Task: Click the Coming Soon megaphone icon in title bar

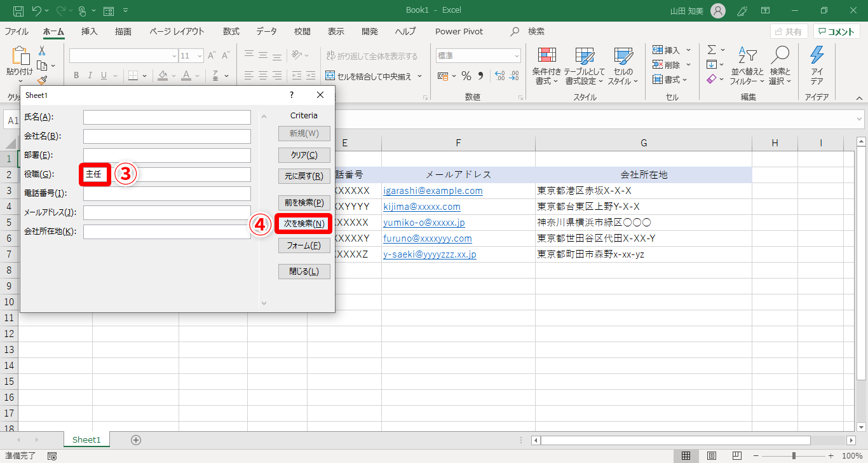Action: 742,11
